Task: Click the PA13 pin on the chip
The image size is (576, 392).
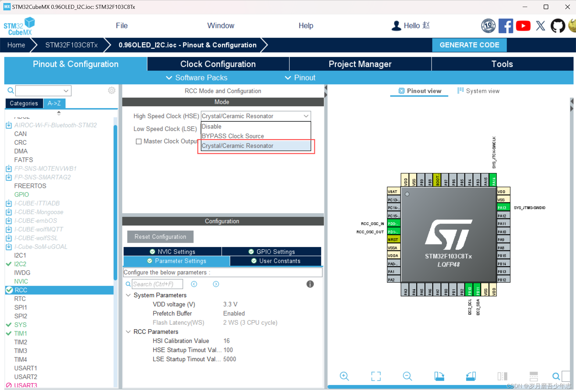Action: click(x=503, y=208)
